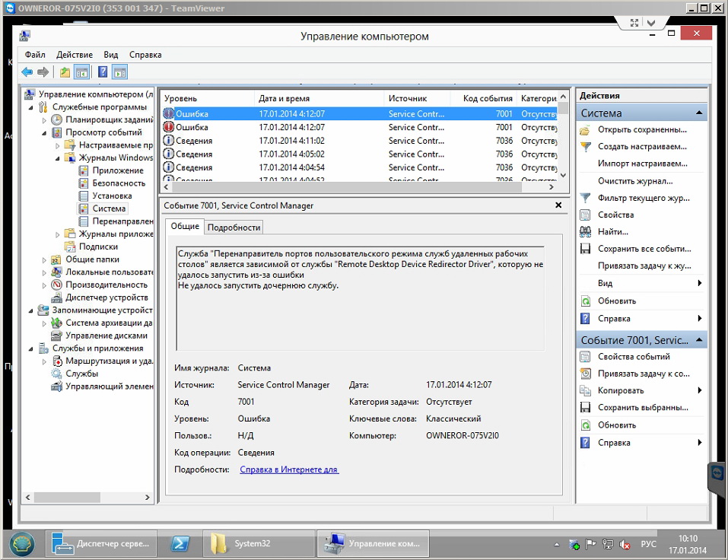Screen dimensions: 728x560
Task: Toggle the action pane show/hide toolbar button
Action: click(x=120, y=72)
